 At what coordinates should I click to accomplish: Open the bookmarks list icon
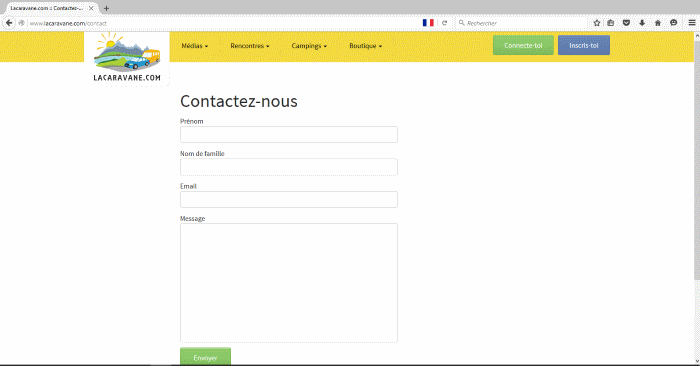click(x=611, y=23)
